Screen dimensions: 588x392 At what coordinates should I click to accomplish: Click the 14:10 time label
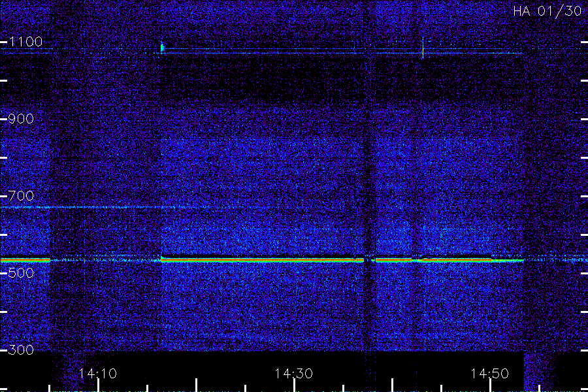[x=98, y=374]
